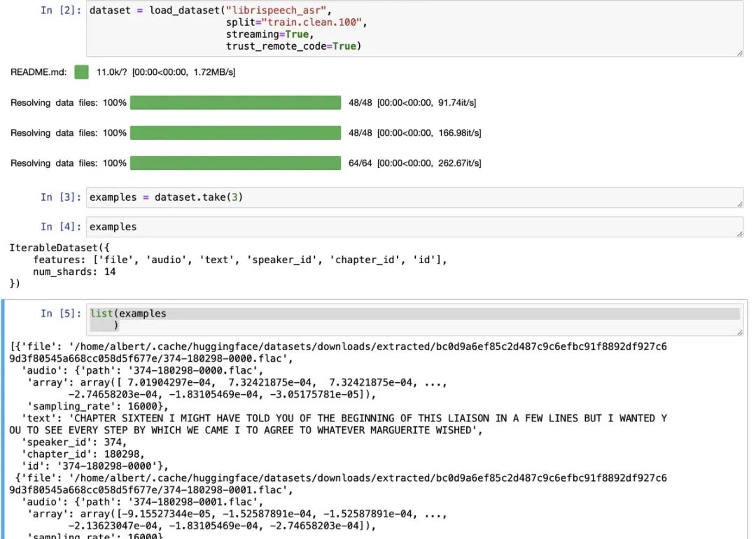Click the array line starting with 7.01904297e-04
This screenshot has width=756, height=539.
(x=237, y=383)
